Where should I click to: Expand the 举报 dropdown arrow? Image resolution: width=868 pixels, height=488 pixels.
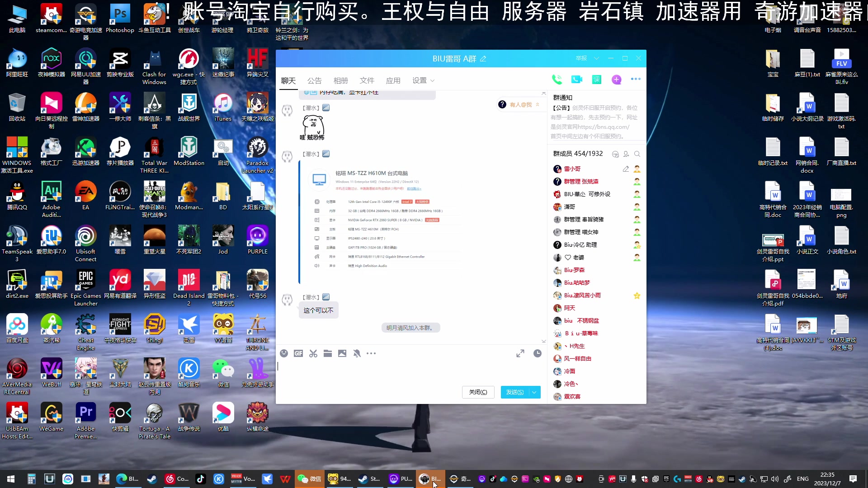[x=596, y=58]
